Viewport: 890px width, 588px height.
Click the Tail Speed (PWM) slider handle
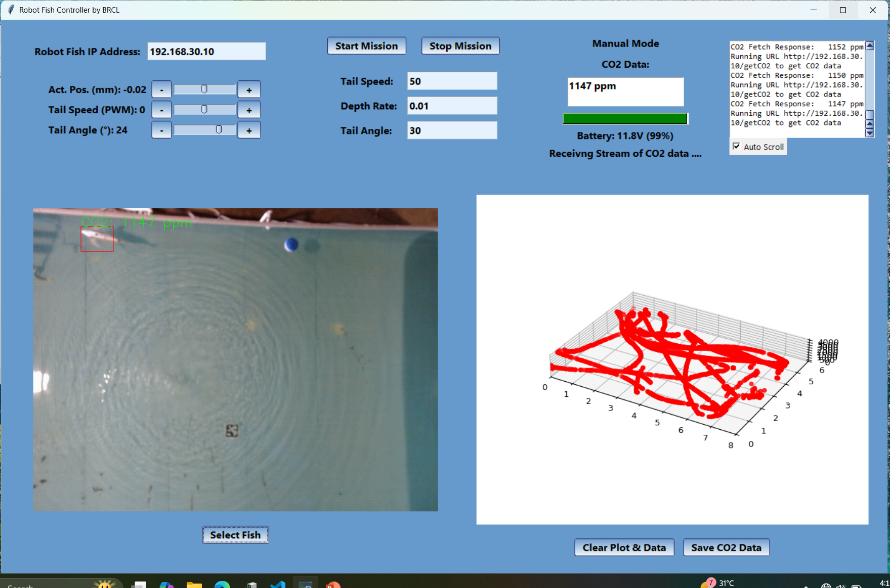click(x=204, y=110)
